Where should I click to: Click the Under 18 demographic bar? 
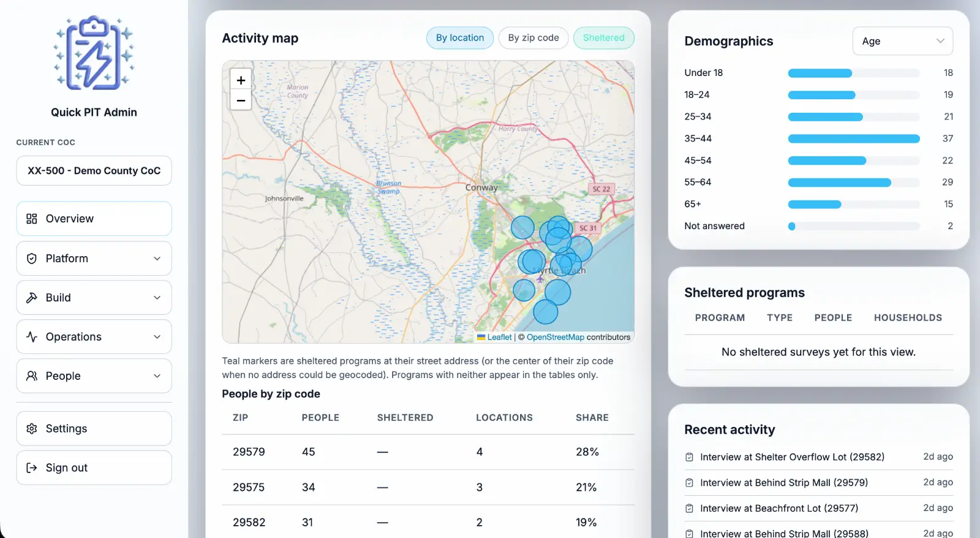pos(854,73)
